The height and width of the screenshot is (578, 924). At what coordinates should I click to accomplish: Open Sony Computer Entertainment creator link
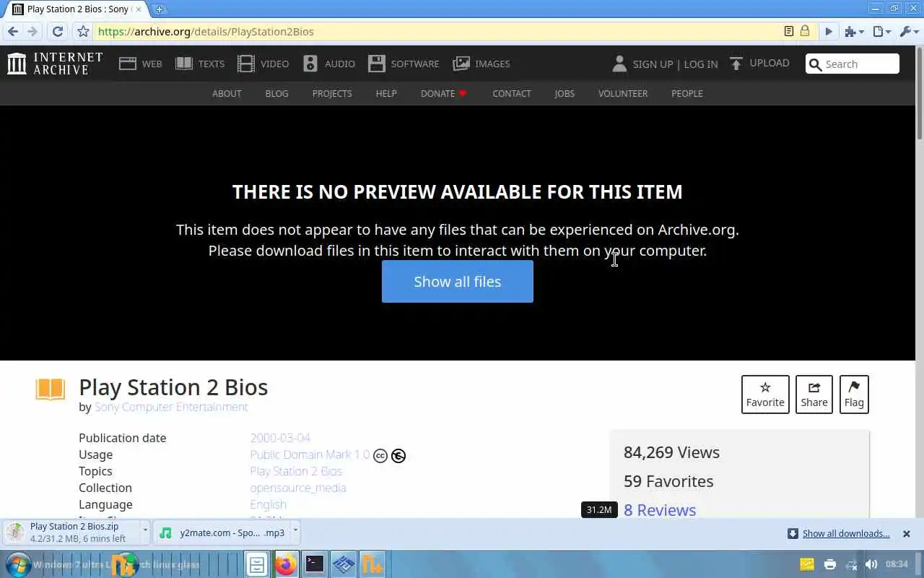click(x=171, y=407)
